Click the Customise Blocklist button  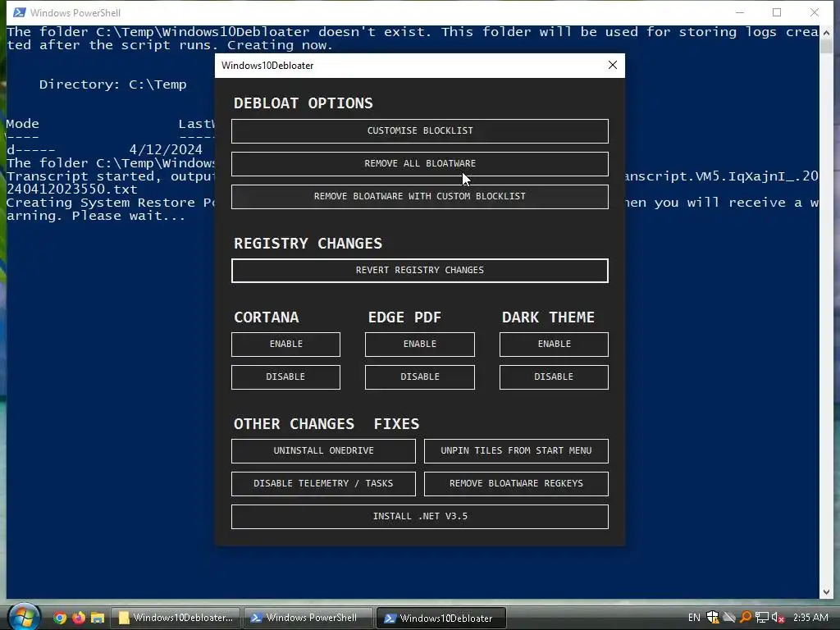[x=419, y=130]
